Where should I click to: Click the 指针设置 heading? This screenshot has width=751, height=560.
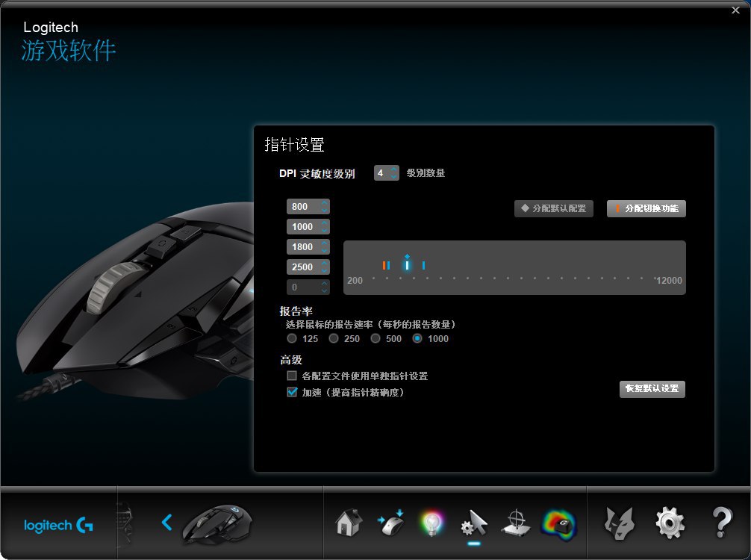click(295, 145)
